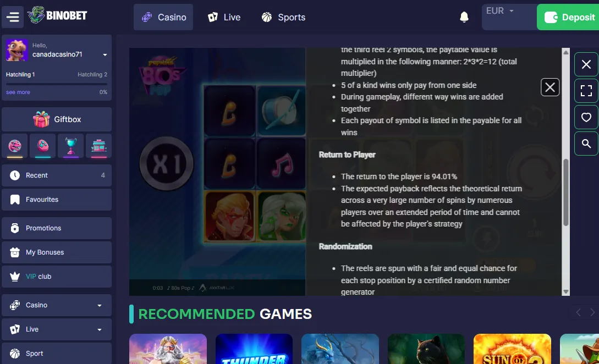Open the shop building icon

pos(98,146)
